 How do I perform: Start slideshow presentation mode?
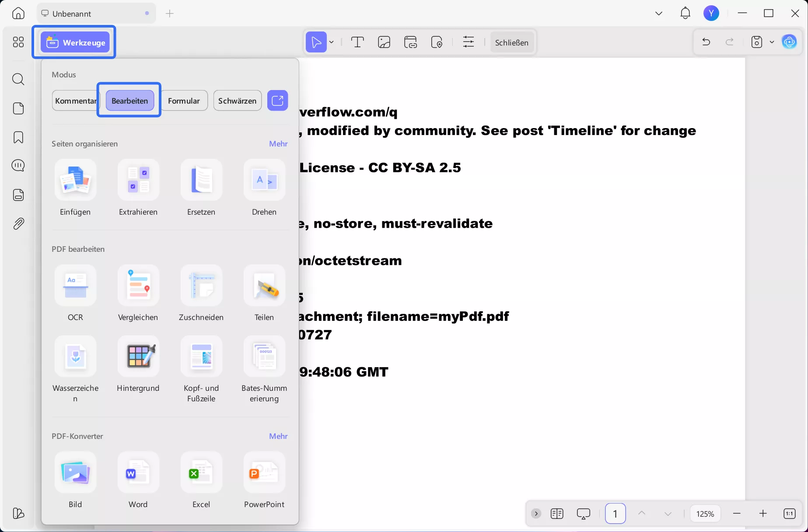point(584,514)
